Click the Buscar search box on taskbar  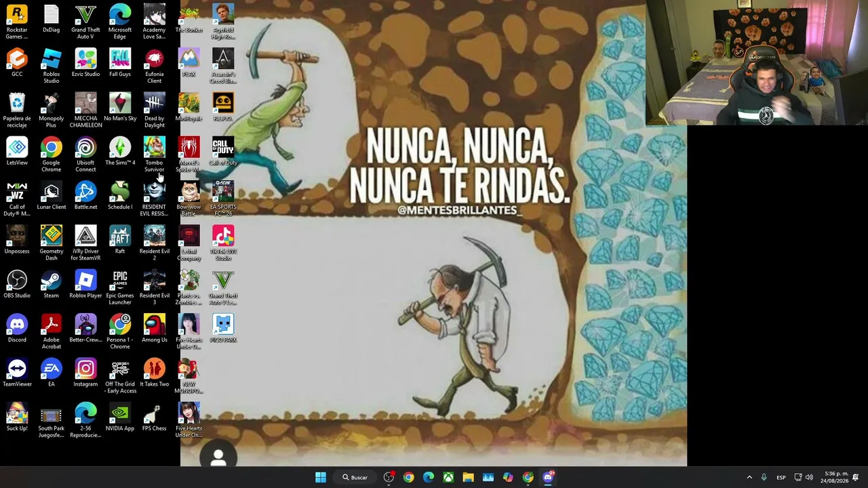click(355, 477)
